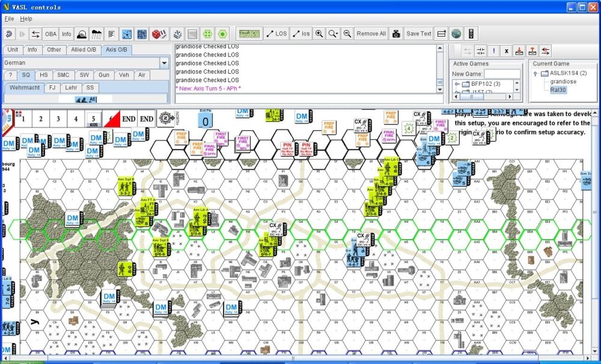Select the FJ subtab
601x364 pixels.
tap(52, 88)
